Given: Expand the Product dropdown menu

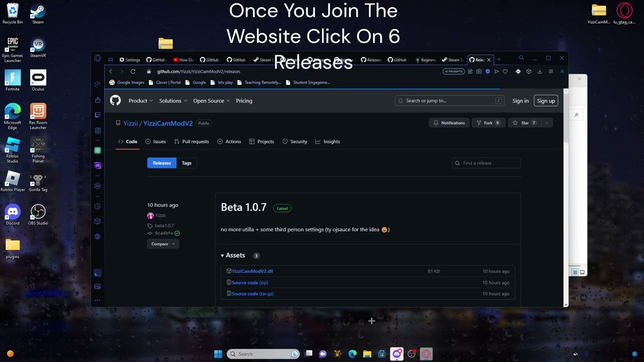Looking at the screenshot, I should click(x=141, y=101).
